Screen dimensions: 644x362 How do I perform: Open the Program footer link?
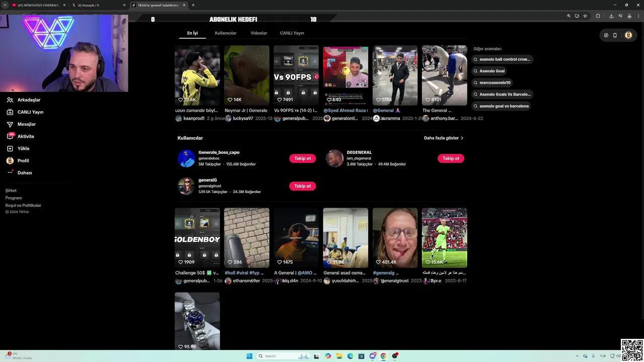coord(14,198)
